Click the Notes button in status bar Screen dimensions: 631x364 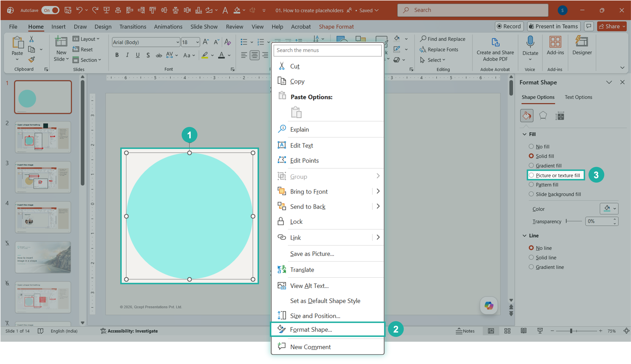click(x=465, y=331)
